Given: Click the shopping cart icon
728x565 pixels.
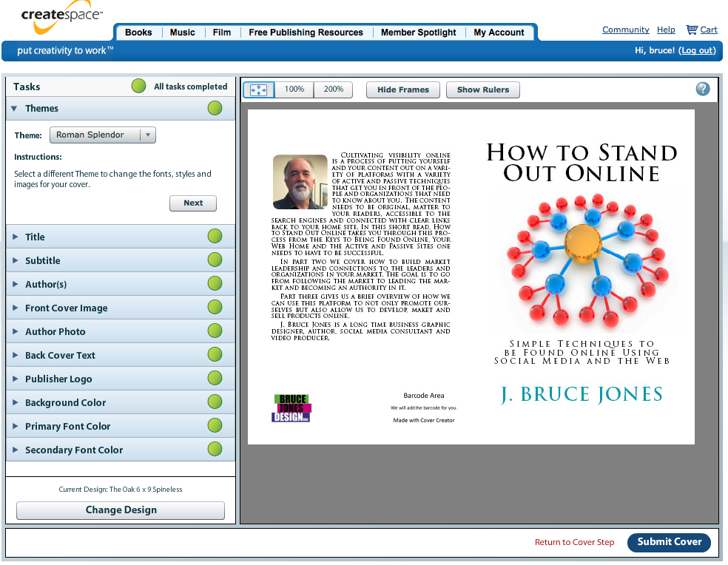Looking at the screenshot, I should (x=692, y=30).
